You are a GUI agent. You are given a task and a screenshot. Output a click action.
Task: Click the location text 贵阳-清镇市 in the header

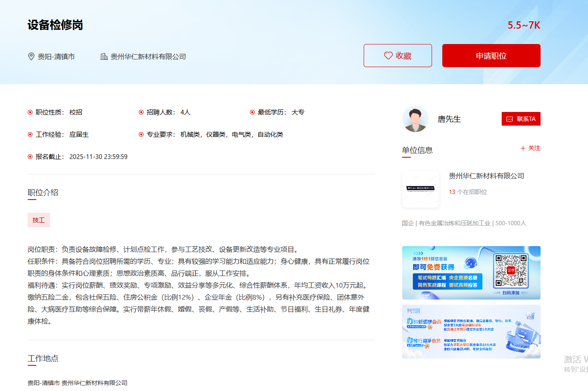point(56,56)
